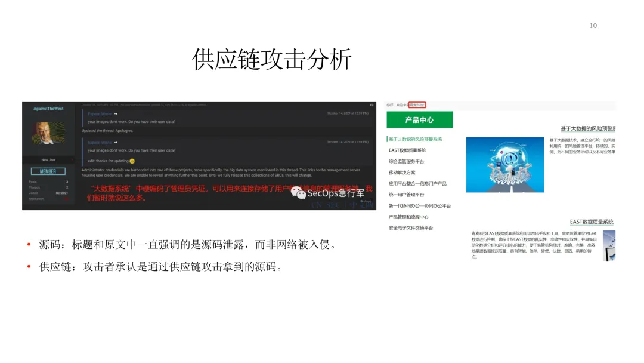Image resolution: width=644 pixels, height=363 pixels.
Task: Click the arrow beside second Wrote quote
Action: coord(116,143)
